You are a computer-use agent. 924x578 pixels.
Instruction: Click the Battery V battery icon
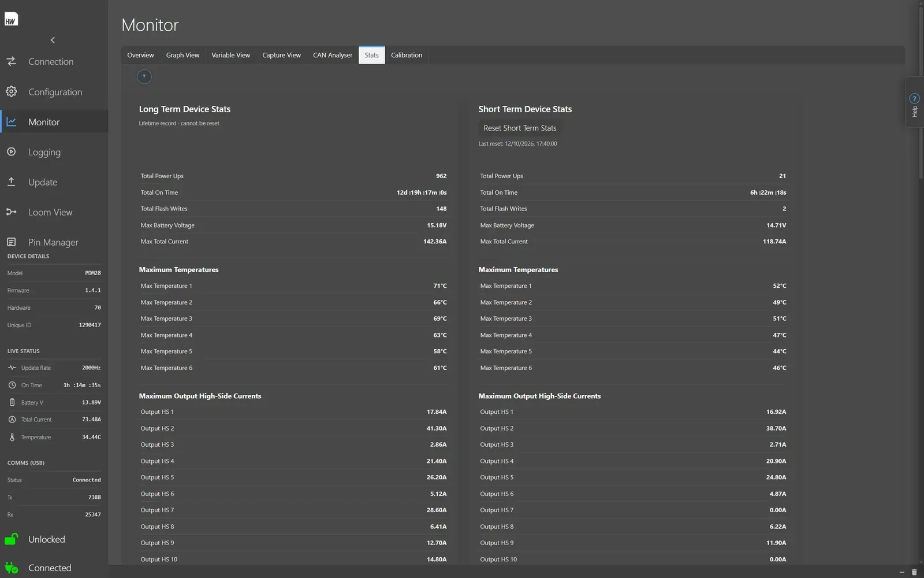click(x=12, y=402)
